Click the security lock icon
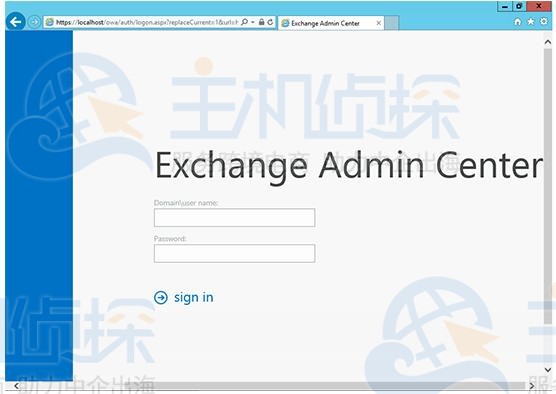Image resolution: width=556 pixels, height=394 pixels. (x=262, y=22)
